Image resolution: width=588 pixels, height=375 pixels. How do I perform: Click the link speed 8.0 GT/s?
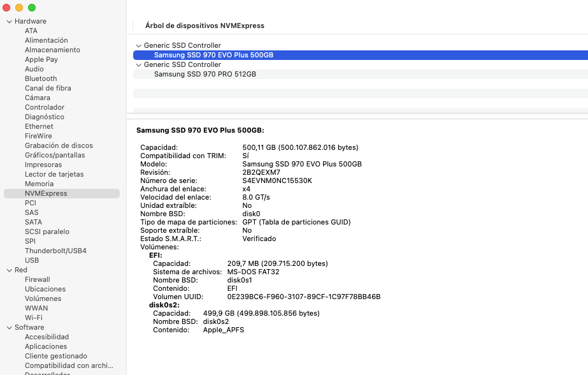(256, 197)
